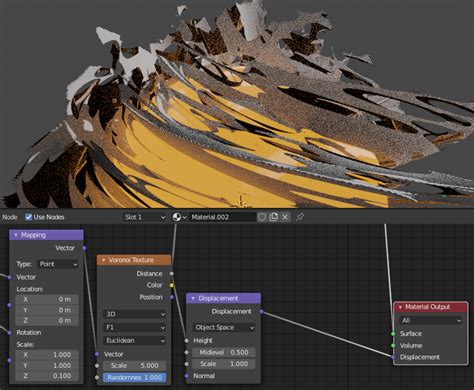
Task: Click the Voronoi Color output socket
Action: pos(172,285)
